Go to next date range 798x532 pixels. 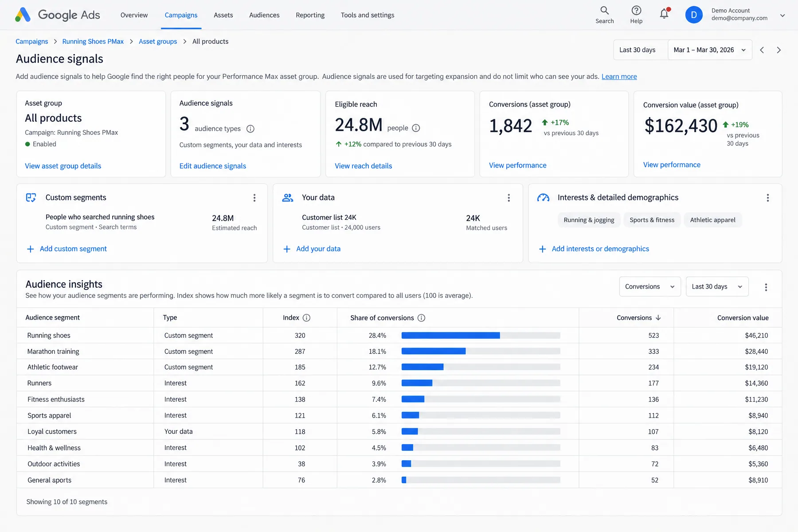point(778,50)
